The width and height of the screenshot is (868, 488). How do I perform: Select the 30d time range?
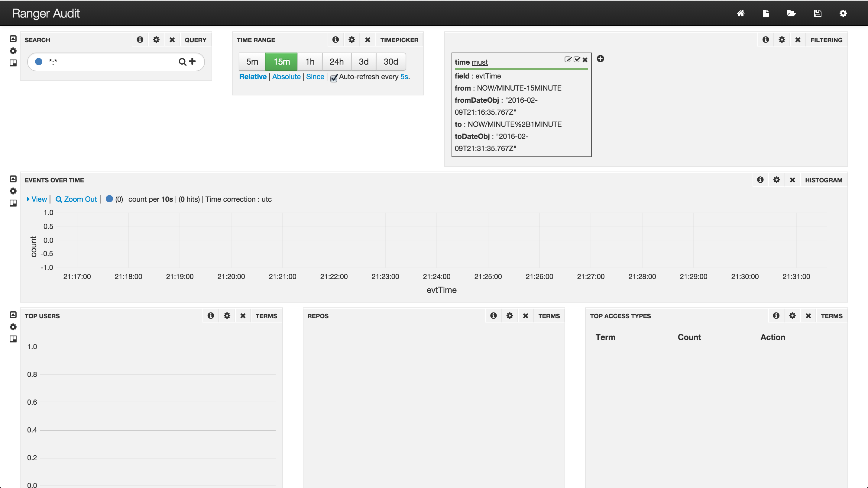[x=390, y=62]
